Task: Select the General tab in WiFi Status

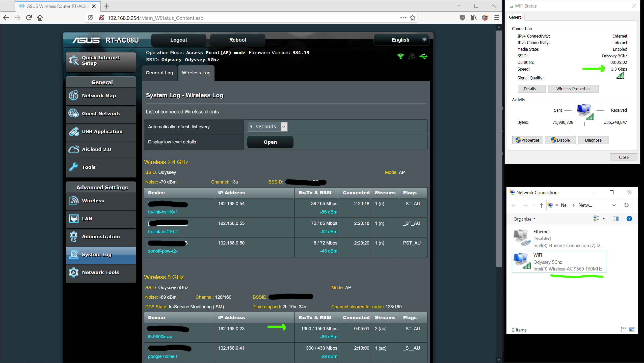Action: tap(516, 17)
